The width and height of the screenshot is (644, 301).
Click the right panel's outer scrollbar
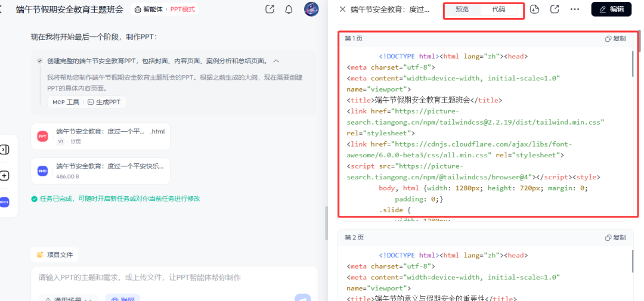[640, 41]
